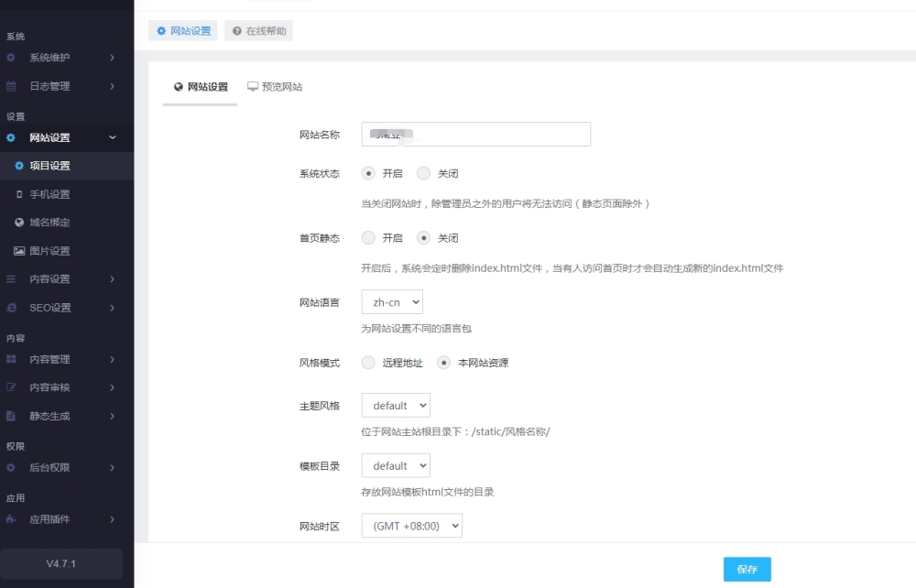Open 日志管理 via its calendar icon
Screen dimensions: 916x588
tap(11, 85)
